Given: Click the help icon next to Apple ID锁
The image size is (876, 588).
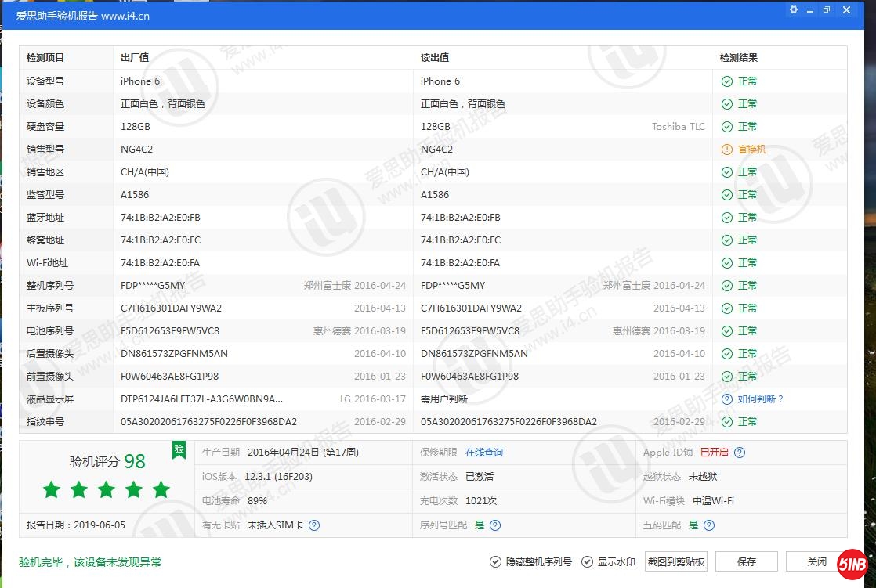Looking at the screenshot, I should (x=740, y=453).
